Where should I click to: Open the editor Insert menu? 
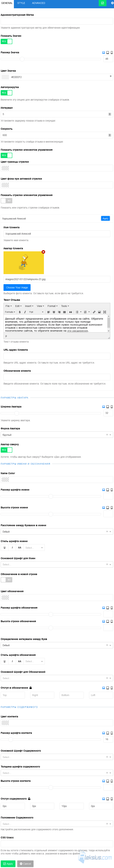29,306
